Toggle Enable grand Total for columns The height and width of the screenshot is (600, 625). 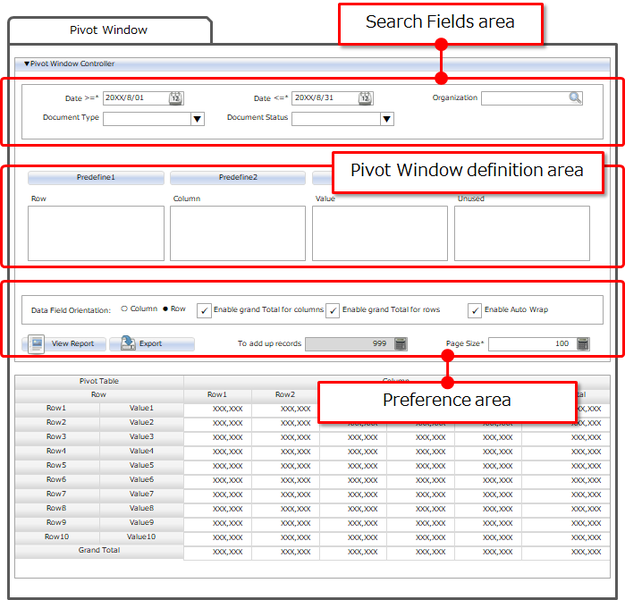(x=204, y=310)
